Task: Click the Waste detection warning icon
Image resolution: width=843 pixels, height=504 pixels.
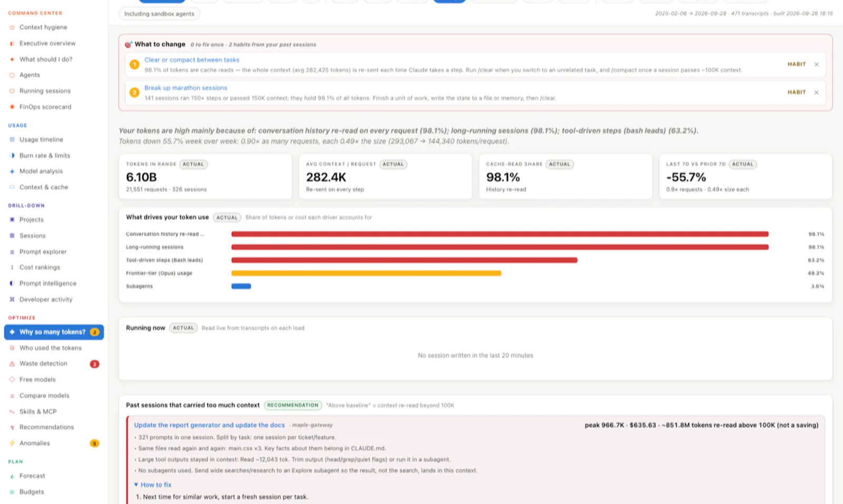Action: tap(12, 364)
